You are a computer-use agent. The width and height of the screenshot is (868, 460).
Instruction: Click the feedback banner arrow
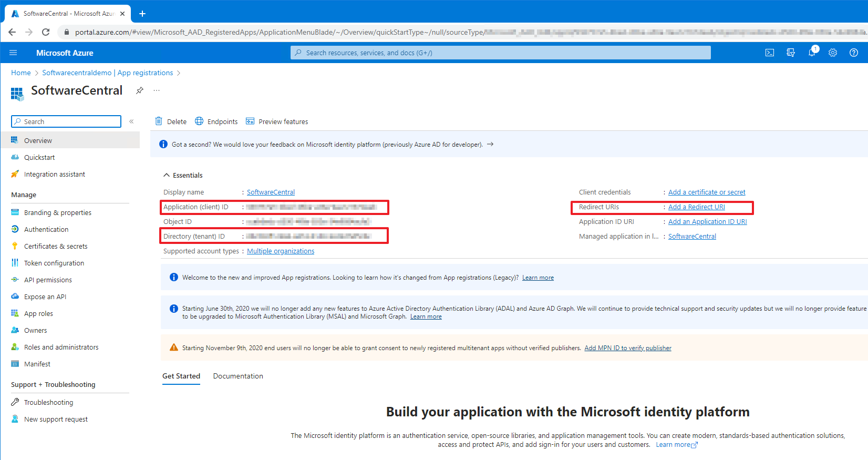tap(490, 144)
